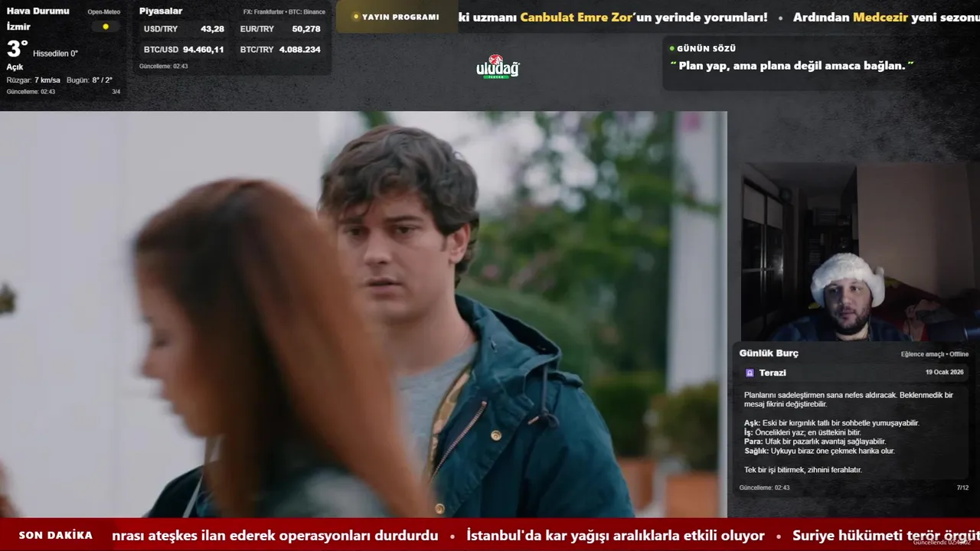Click the Rüzgar 7 km/sa value
The width and height of the screenshot is (980, 551).
click(x=33, y=80)
